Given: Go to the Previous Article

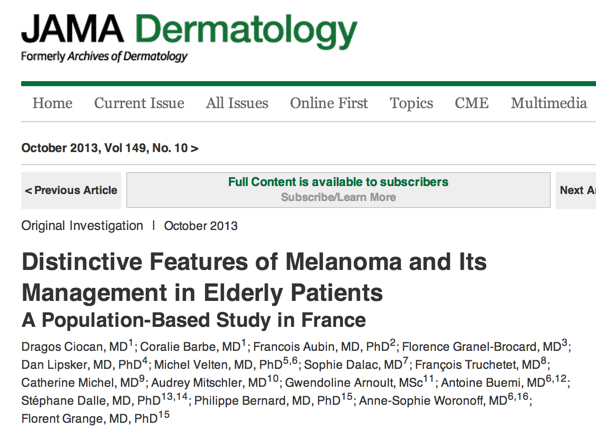Looking at the screenshot, I should [x=71, y=190].
